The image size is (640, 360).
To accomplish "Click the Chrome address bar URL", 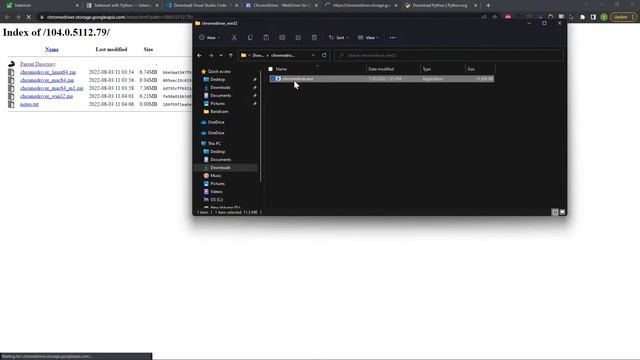I will (119, 17).
